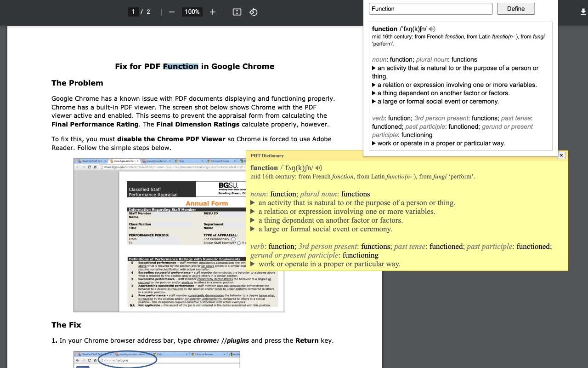
Task: Click 'Final Performance Rating' bold text
Action: [95, 124]
